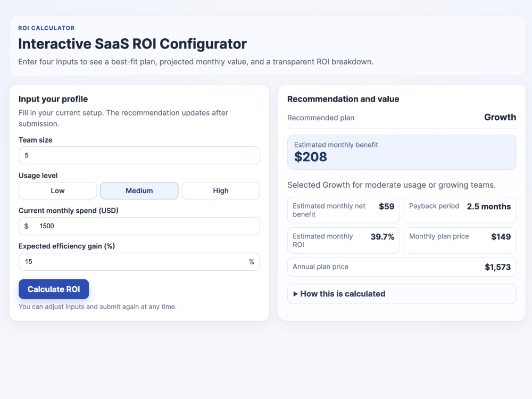Click the Estimated monthly benefit $208 card
The height and width of the screenshot is (399, 532).
[x=402, y=152]
